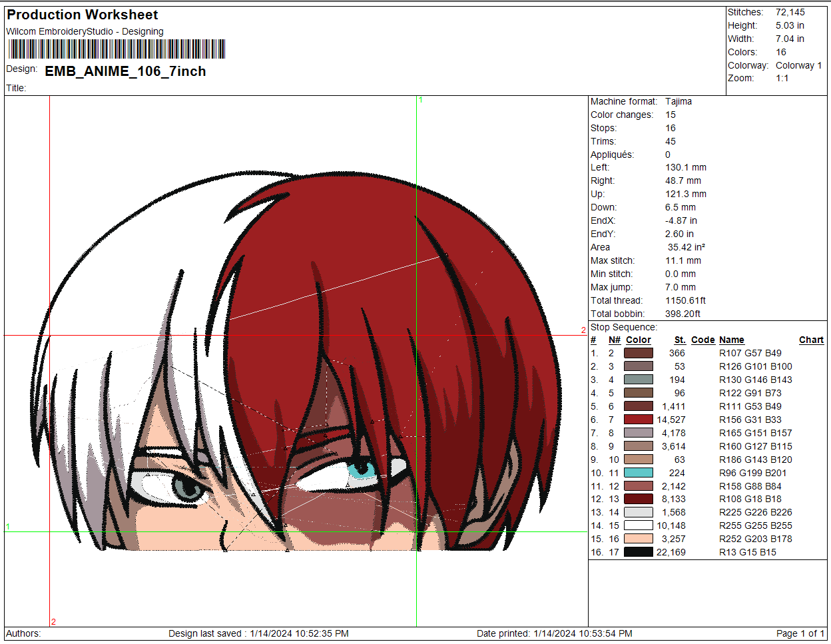Click the St. column header
The height and width of the screenshot is (644, 831).
point(679,340)
